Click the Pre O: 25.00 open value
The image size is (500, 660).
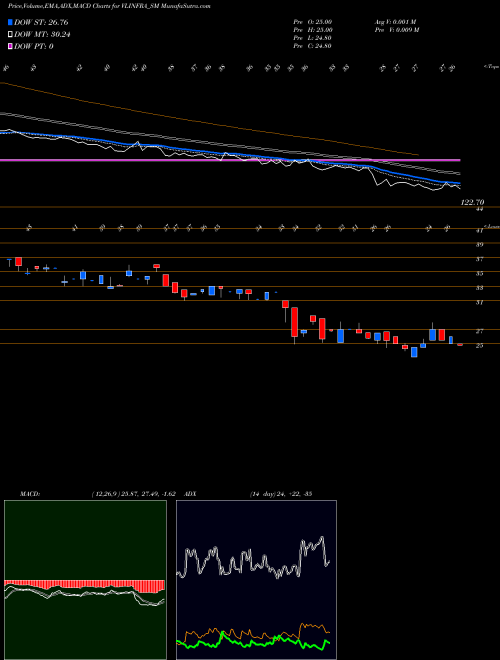(313, 22)
